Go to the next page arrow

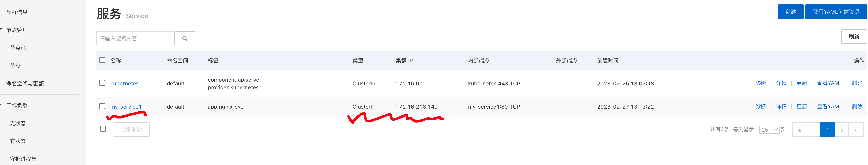coord(842,130)
